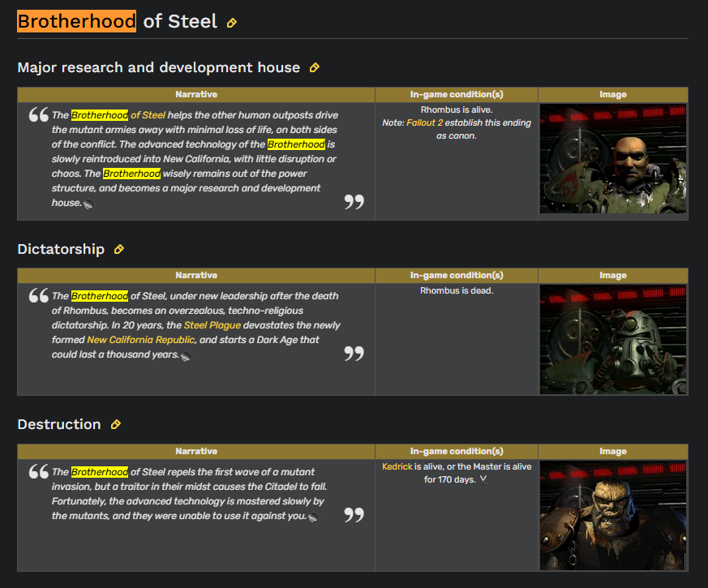Click the icon after '170 days.'

click(483, 480)
